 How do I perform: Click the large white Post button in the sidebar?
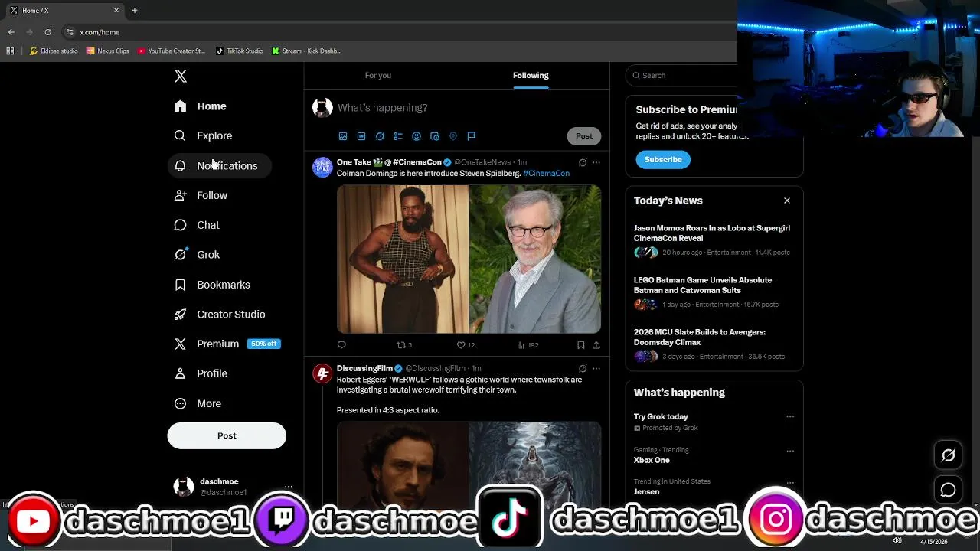point(227,435)
